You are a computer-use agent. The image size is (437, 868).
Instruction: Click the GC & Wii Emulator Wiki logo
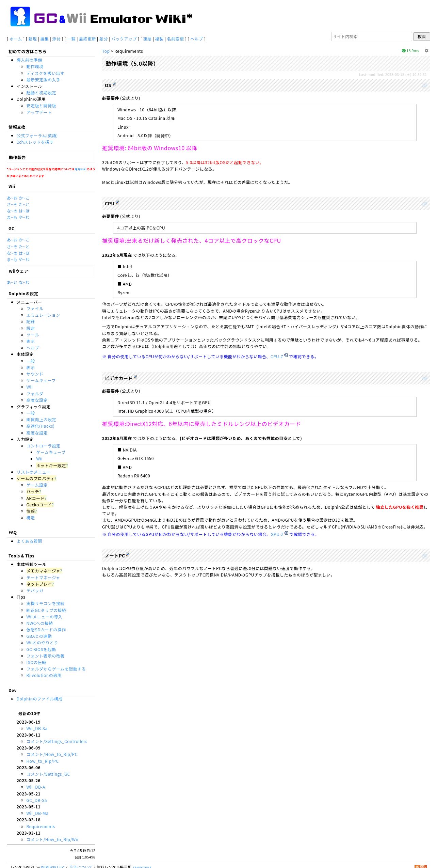tap(101, 17)
